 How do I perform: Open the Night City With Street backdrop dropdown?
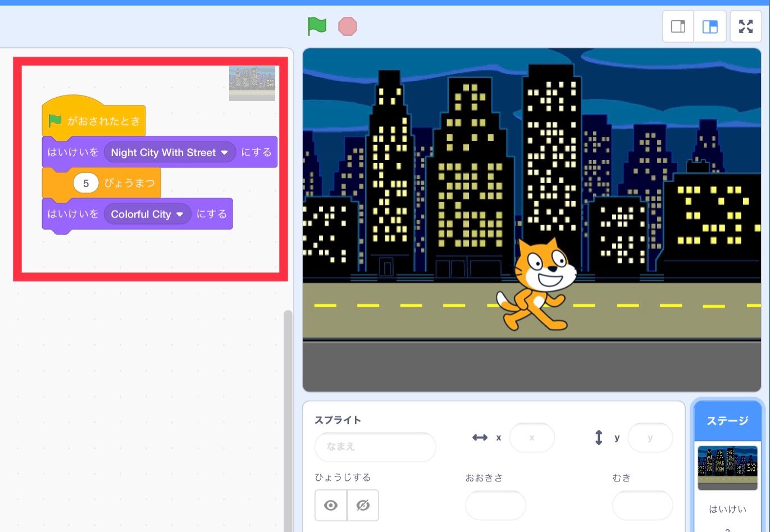[x=170, y=152]
